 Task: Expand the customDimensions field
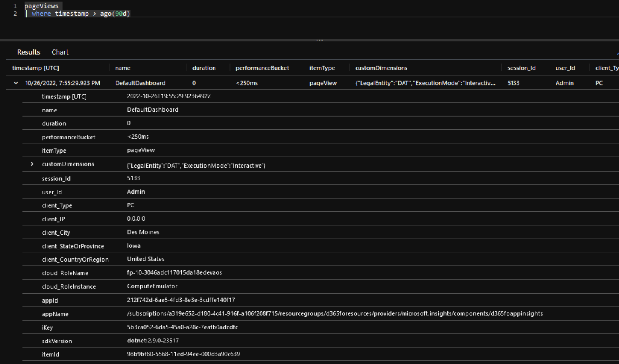[x=32, y=164]
